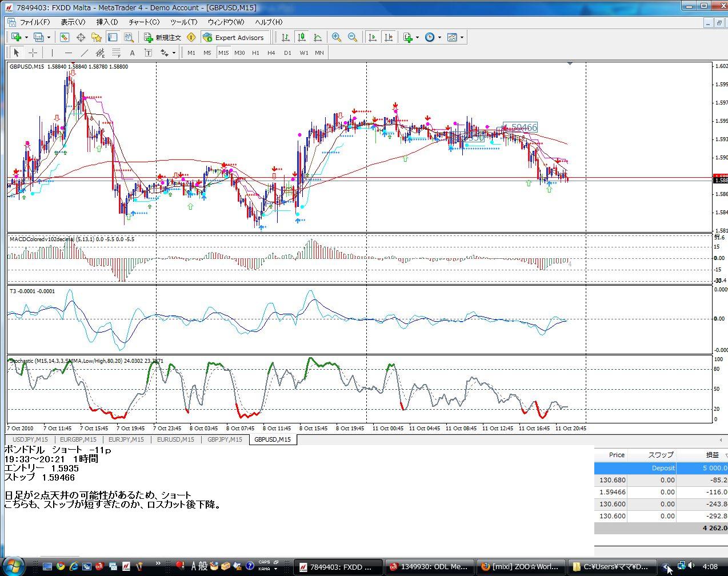The height and width of the screenshot is (576, 728).
Task: Click the chart shift triangle marker
Action: click(x=570, y=63)
